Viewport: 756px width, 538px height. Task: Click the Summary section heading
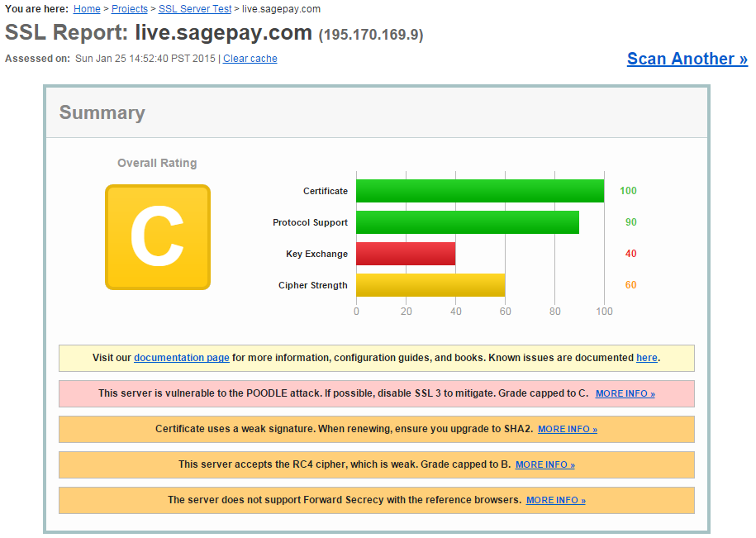tap(102, 113)
